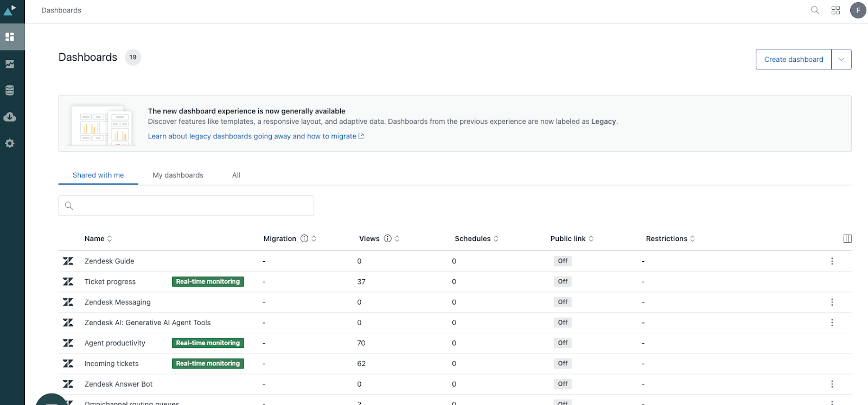The width and height of the screenshot is (868, 405).
Task: Open the Zendesk Messaging dashboard
Action: 118,302
